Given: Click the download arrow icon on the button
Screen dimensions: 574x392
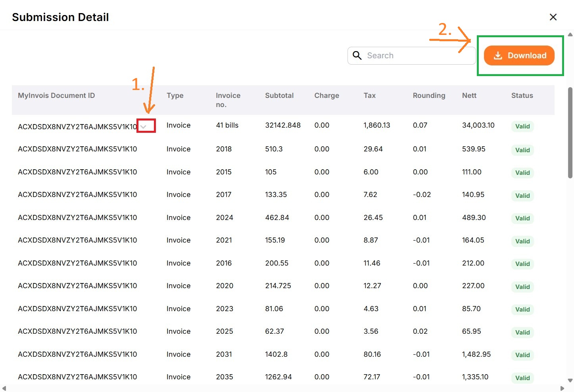Looking at the screenshot, I should tap(498, 56).
